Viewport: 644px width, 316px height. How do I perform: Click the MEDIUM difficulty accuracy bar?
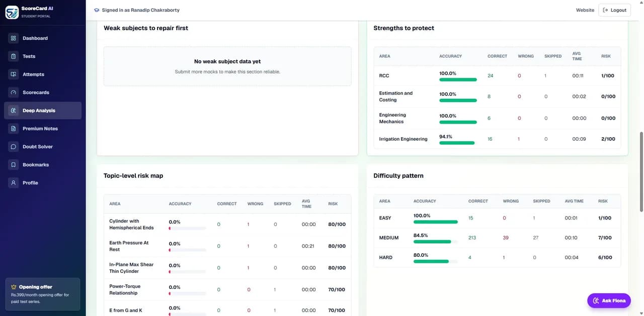(436, 242)
